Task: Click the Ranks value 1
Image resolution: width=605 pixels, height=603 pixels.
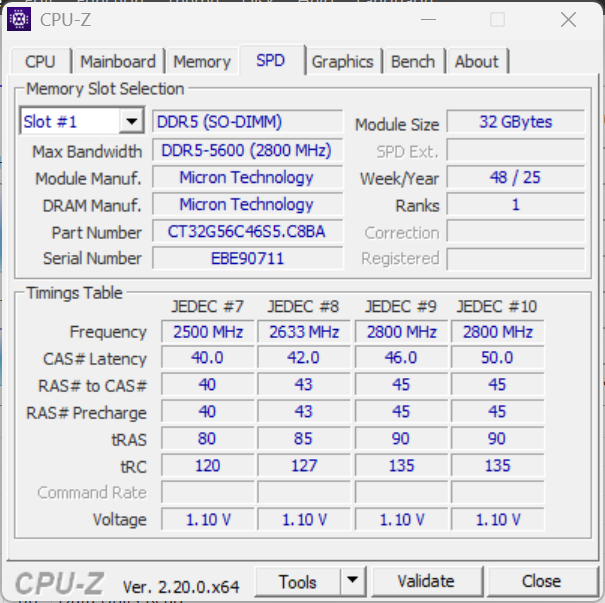Action: (x=515, y=204)
